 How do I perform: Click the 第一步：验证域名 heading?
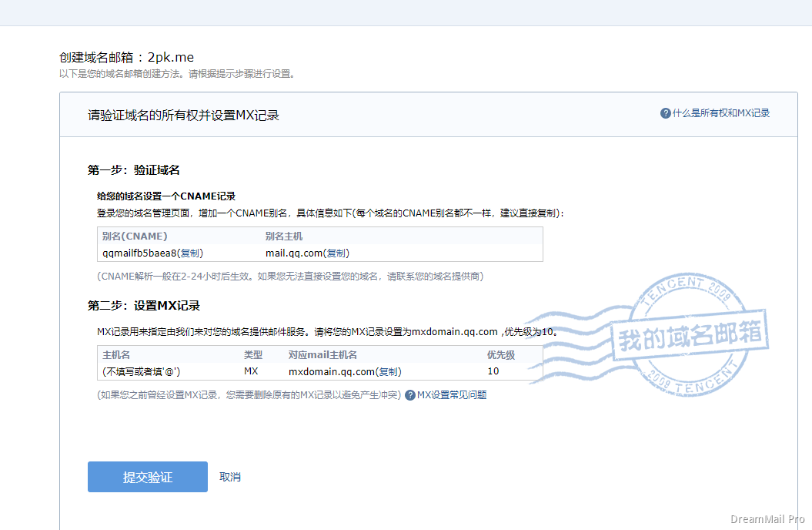134,170
